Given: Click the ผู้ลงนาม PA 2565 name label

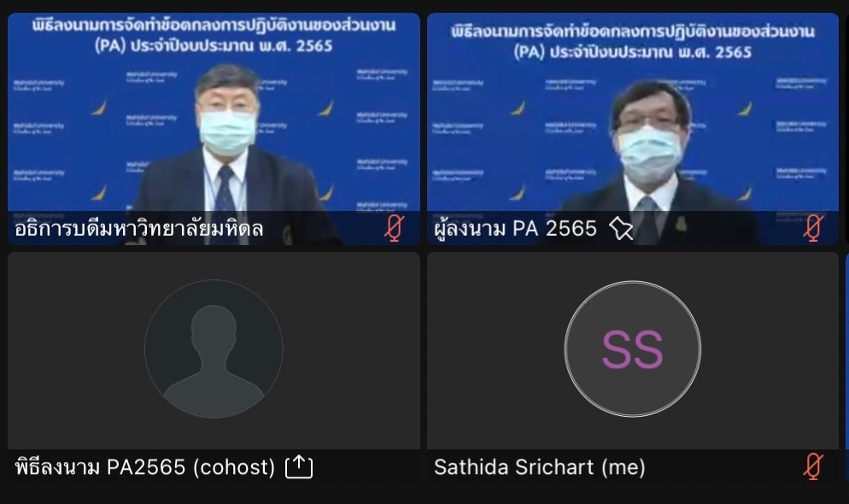Looking at the screenshot, I should [x=515, y=228].
